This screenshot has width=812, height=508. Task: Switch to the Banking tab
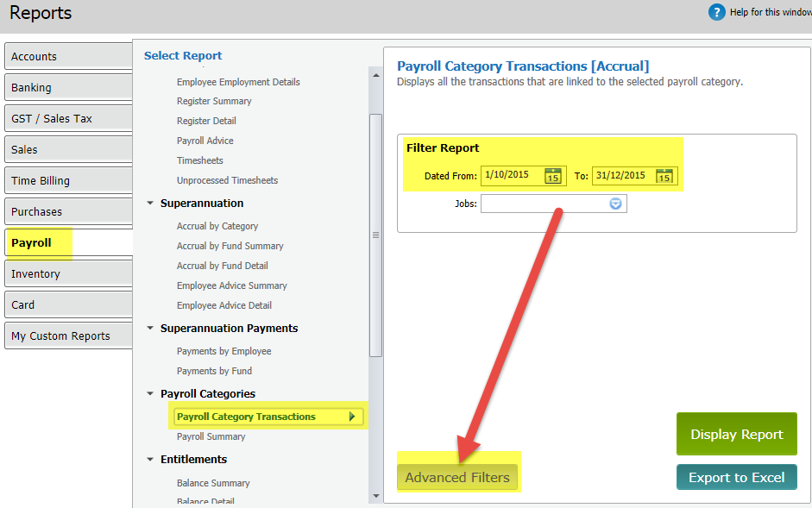pos(69,87)
